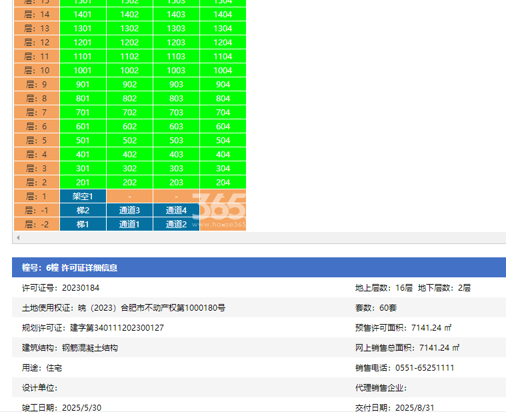
Task: Click the 代理销售企业 label
Action: [381, 388]
